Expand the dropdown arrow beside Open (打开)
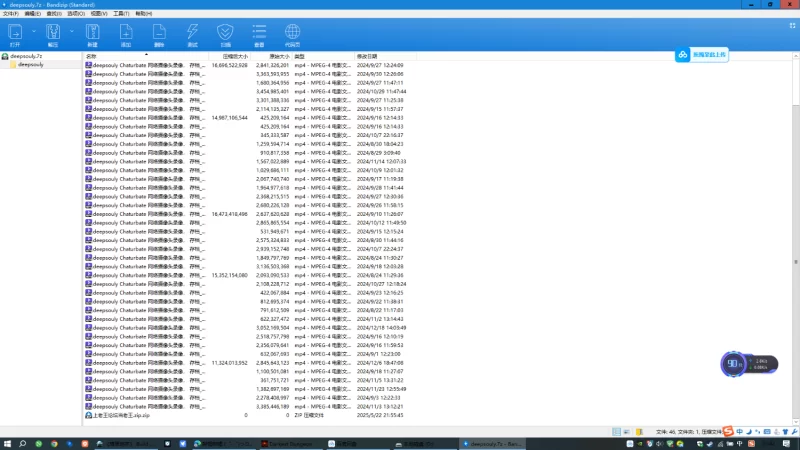Image resolution: width=800 pixels, height=450 pixels. tap(34, 31)
